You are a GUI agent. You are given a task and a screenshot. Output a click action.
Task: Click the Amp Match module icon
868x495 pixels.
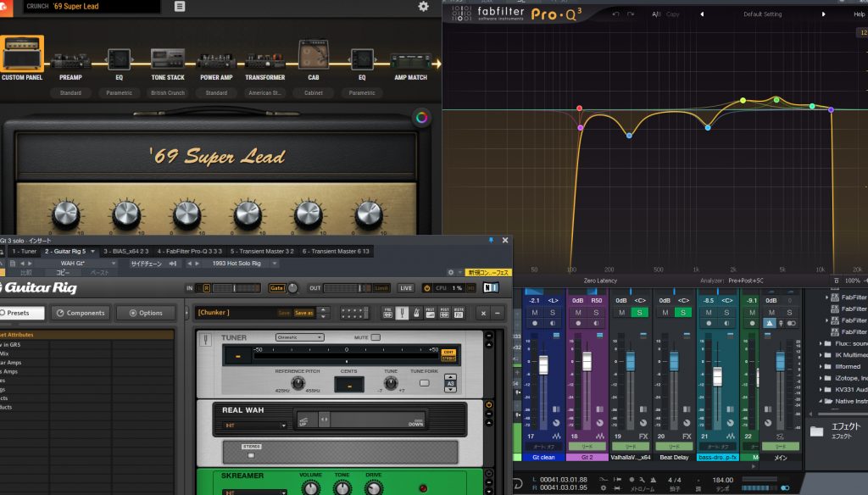410,61
